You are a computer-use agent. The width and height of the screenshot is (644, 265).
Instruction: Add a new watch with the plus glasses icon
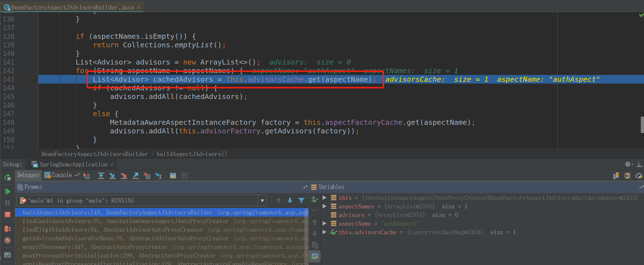315,199
